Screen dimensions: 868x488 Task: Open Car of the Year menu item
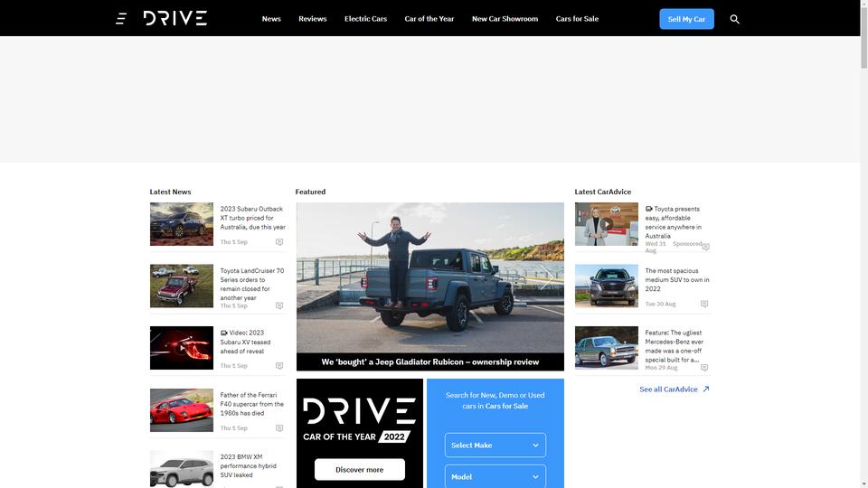[429, 19]
